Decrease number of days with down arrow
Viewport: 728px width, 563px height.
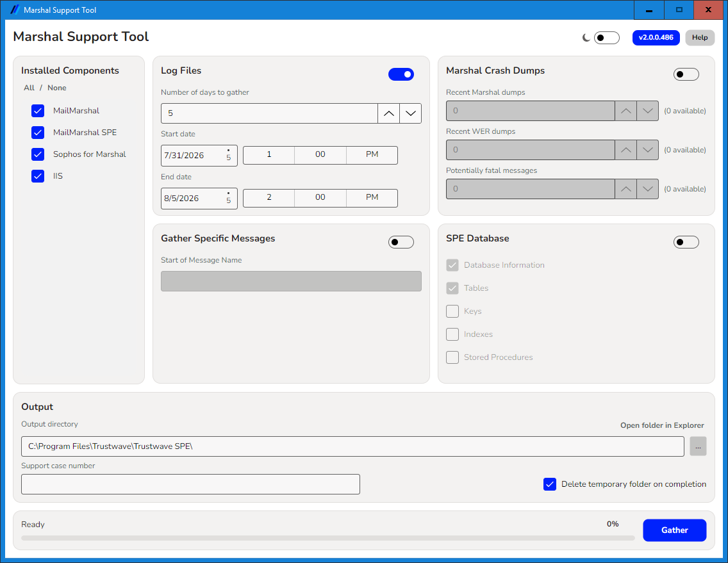tap(410, 113)
